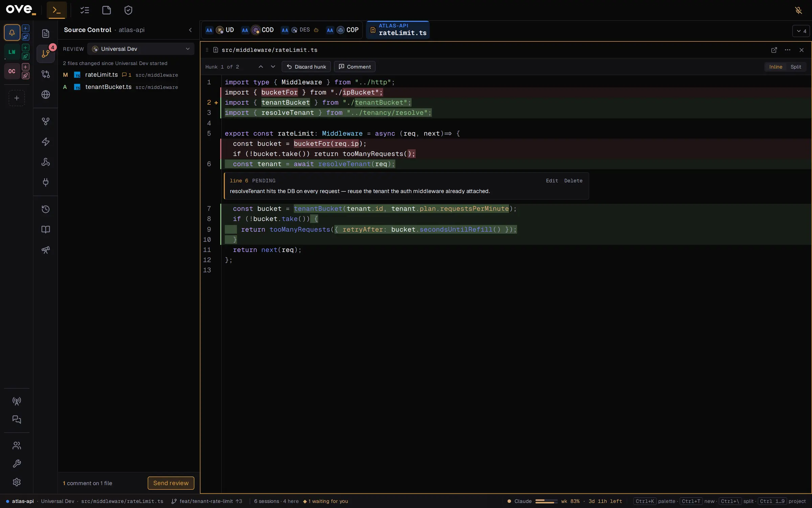Switch to the COP session tab

[342, 30]
